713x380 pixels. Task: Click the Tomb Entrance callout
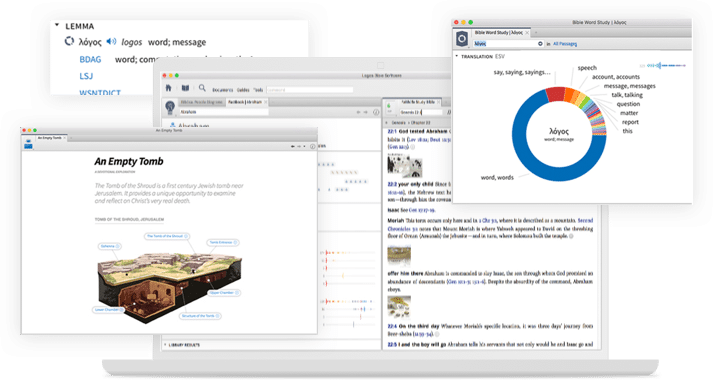(223, 242)
